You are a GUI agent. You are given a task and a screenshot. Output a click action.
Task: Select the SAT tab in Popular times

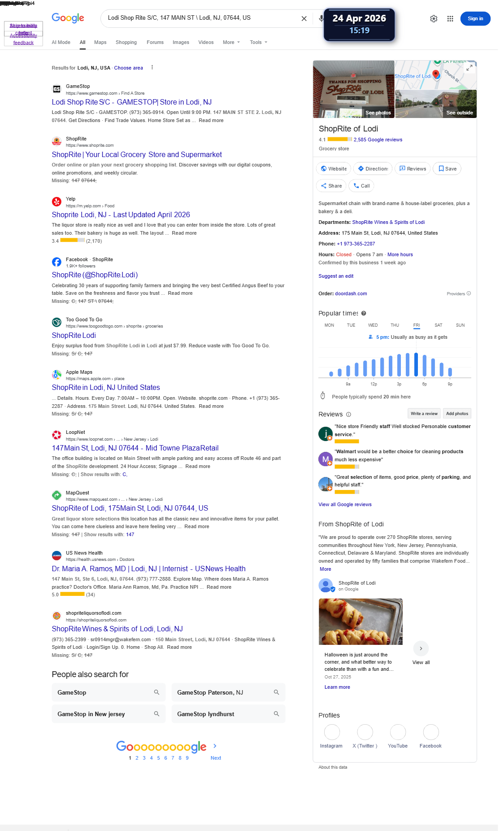pyautogui.click(x=439, y=325)
